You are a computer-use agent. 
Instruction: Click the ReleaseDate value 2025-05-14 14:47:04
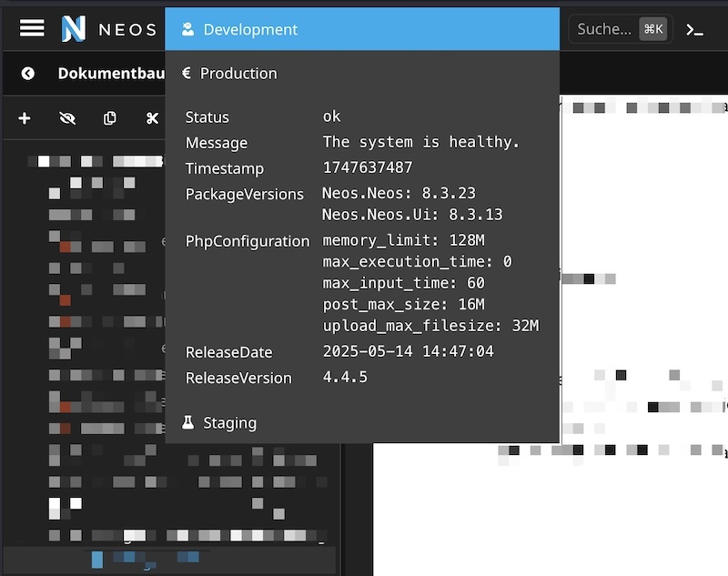pos(408,351)
